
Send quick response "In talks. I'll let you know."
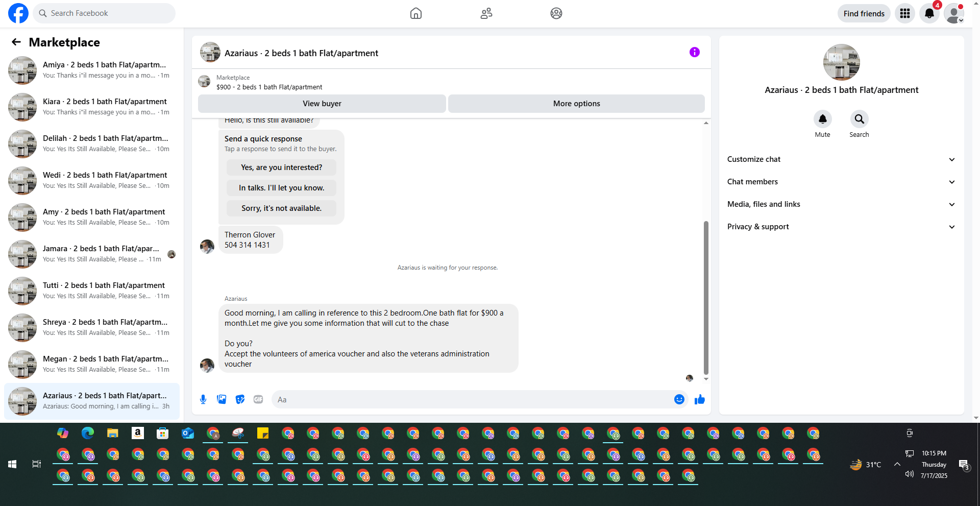point(282,188)
